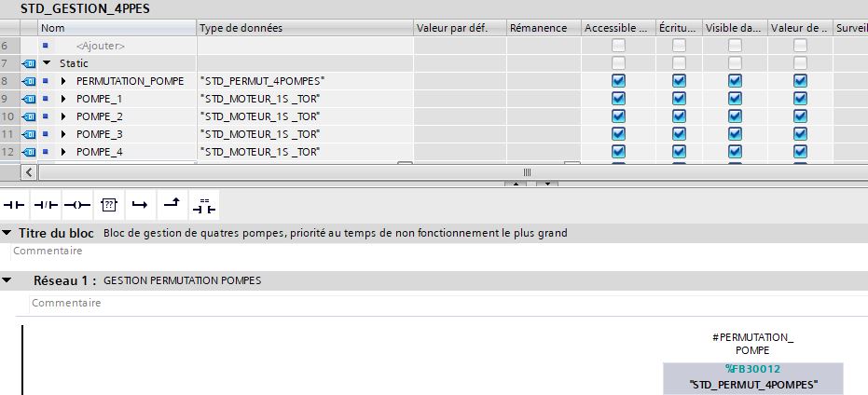Insert a normally open contact
The height and width of the screenshot is (395, 868).
point(14,205)
